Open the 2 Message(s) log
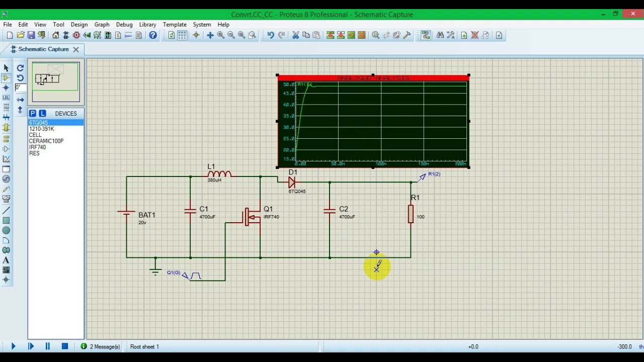644x362 pixels. (101, 346)
